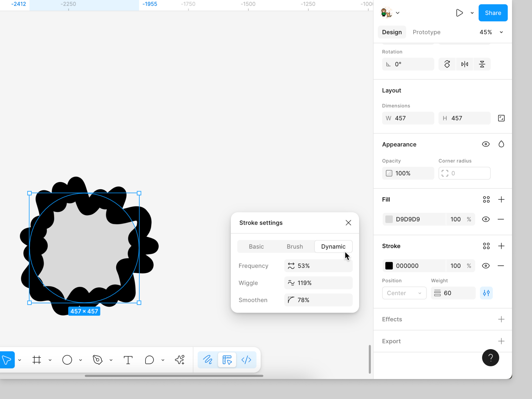Flip the shape horizontally

pos(465,64)
